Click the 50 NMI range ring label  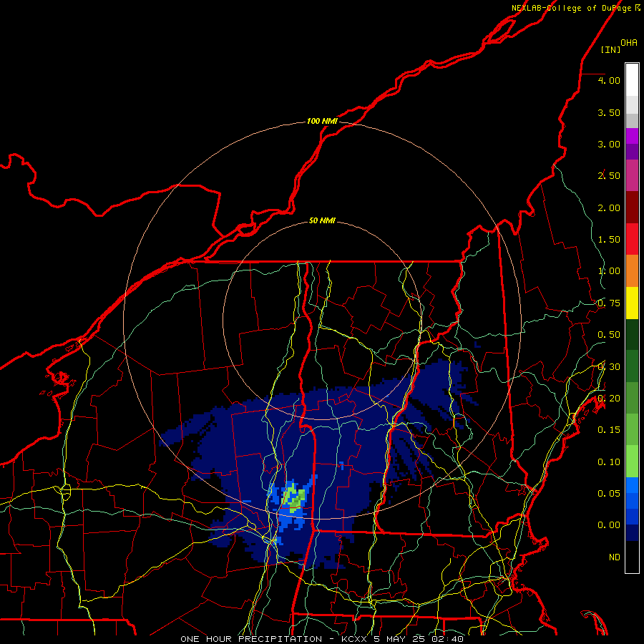pos(322,220)
